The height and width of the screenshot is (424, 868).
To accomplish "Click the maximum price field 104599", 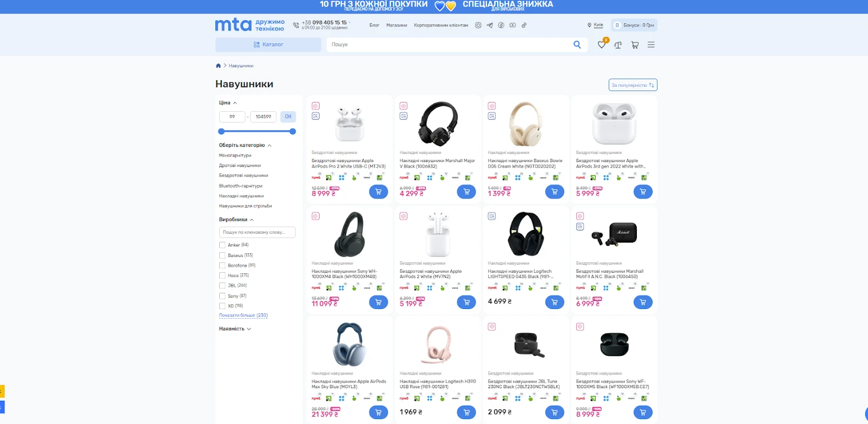I will pyautogui.click(x=263, y=117).
